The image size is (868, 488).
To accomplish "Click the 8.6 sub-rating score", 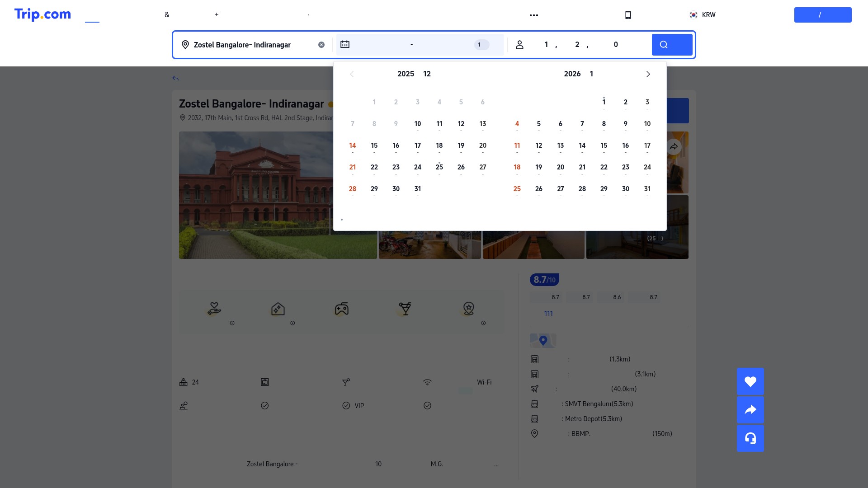I will 617,297.
